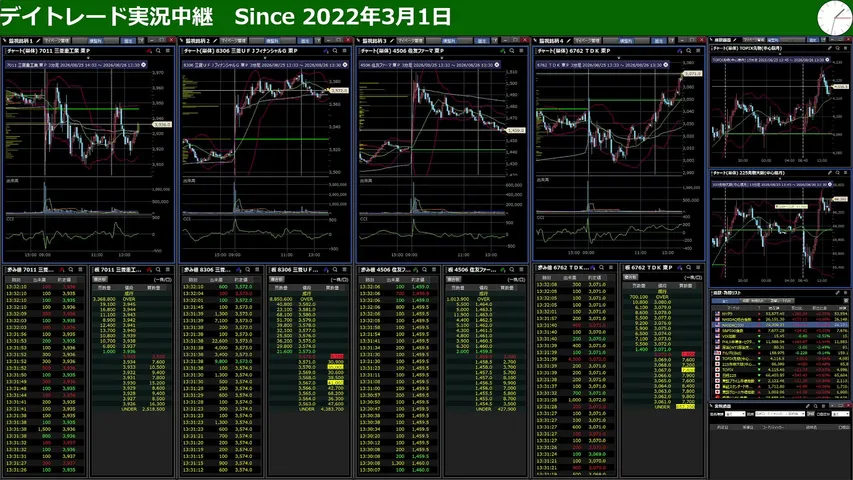Click search icon in 8306 time-and-sales header
Viewport: 853px width, 480px height.
click(x=248, y=269)
